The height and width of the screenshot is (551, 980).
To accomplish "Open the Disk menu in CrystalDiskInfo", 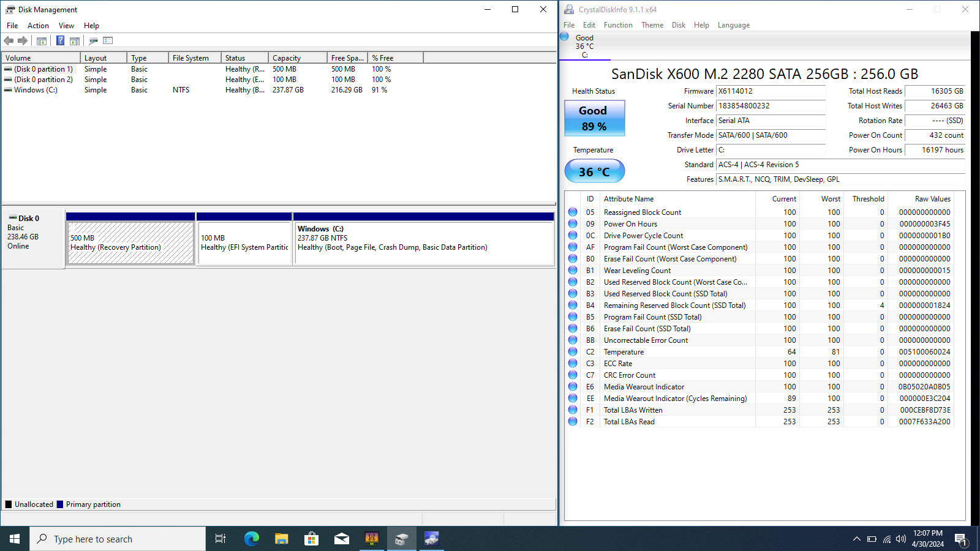I will 679,25.
